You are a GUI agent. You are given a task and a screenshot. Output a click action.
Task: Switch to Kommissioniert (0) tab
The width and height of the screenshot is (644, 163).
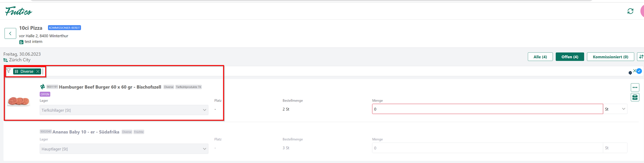coord(610,57)
